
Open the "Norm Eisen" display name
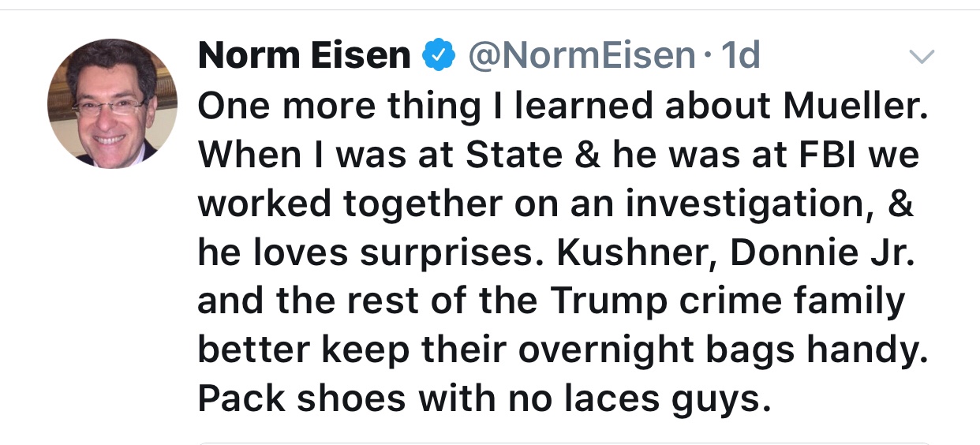pos(305,56)
